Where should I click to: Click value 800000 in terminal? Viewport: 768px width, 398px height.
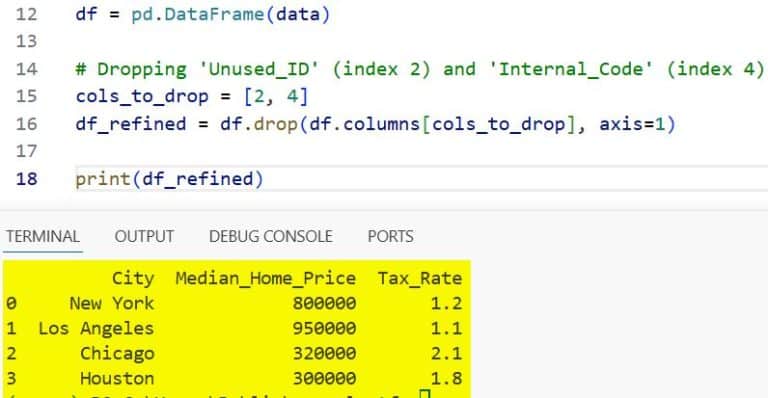(x=324, y=304)
